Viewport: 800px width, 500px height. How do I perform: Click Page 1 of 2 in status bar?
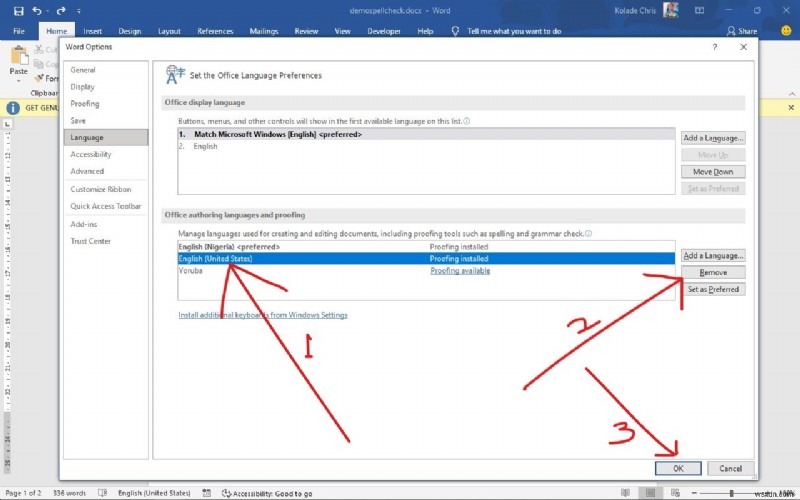tap(23, 493)
